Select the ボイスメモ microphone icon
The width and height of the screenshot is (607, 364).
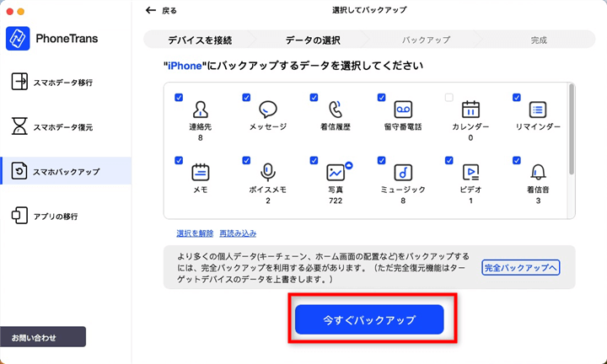click(268, 173)
